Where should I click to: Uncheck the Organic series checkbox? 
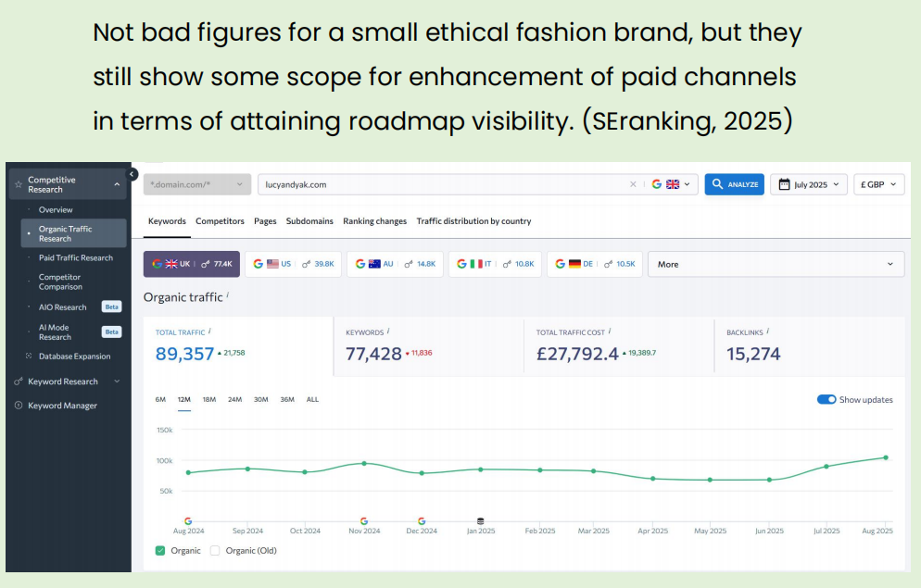click(160, 551)
